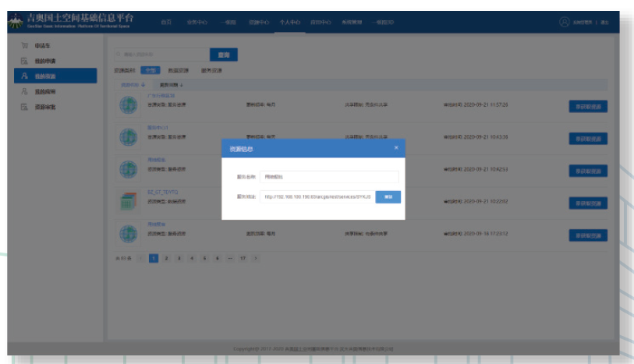This screenshot has width=634, height=364.
Task: Click the service name field in dialog
Action: [328, 177]
